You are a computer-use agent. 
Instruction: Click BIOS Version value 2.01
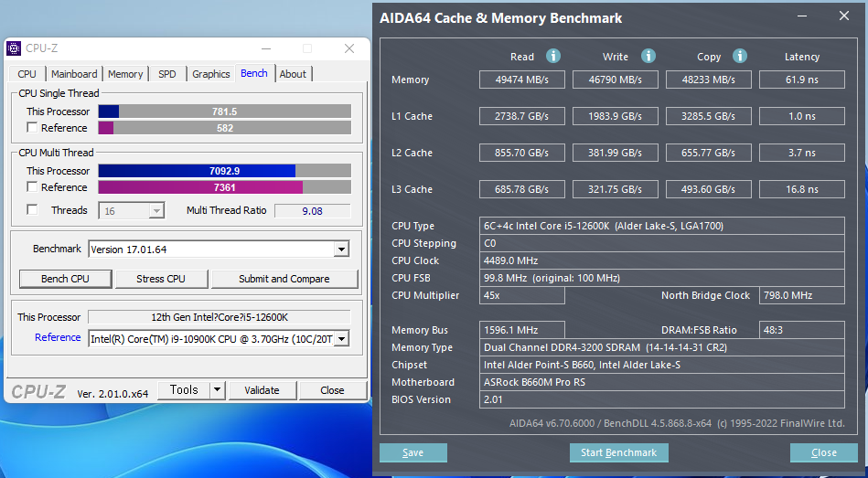tap(662, 399)
